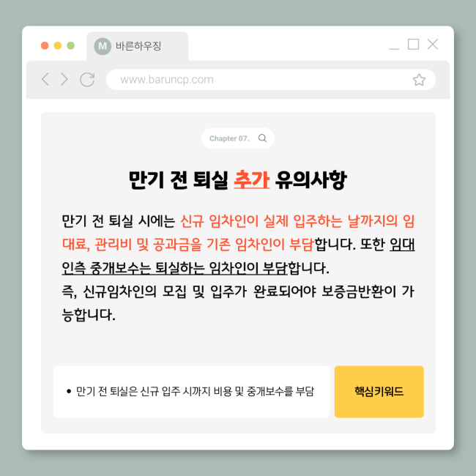Click the underlined orange 추가 in heading
The width and height of the screenshot is (476, 476).
click(252, 180)
